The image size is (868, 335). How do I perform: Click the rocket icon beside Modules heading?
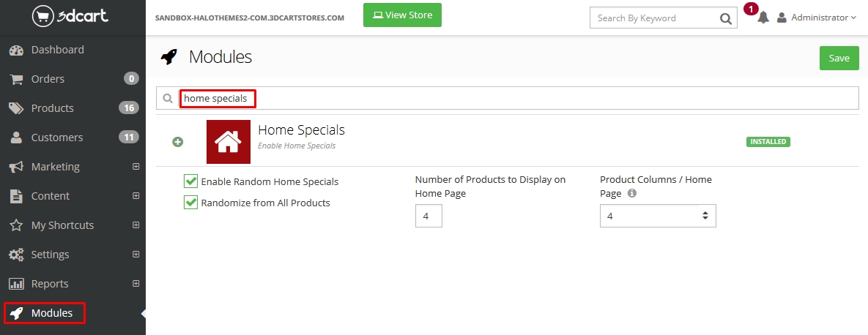click(x=169, y=57)
